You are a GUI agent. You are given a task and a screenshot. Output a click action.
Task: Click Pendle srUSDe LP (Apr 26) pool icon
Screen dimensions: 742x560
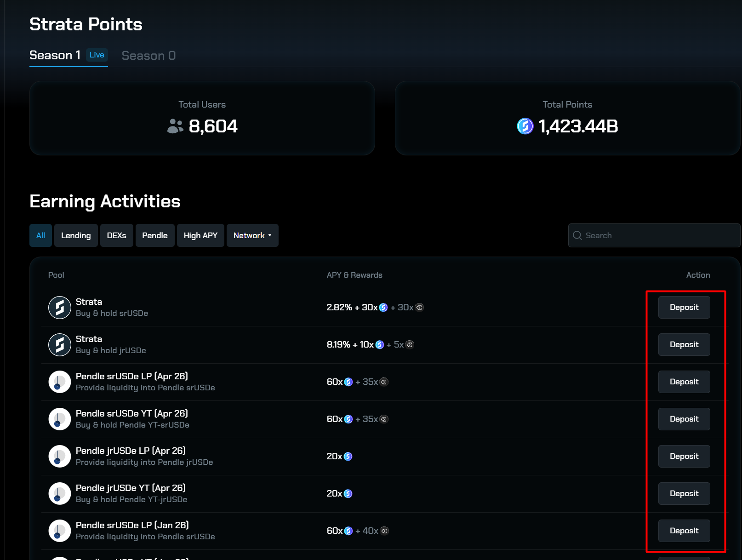pos(60,382)
